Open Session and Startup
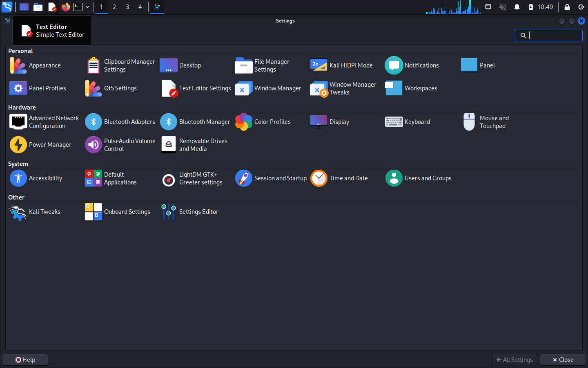Image resolution: width=588 pixels, height=368 pixels. (271, 178)
